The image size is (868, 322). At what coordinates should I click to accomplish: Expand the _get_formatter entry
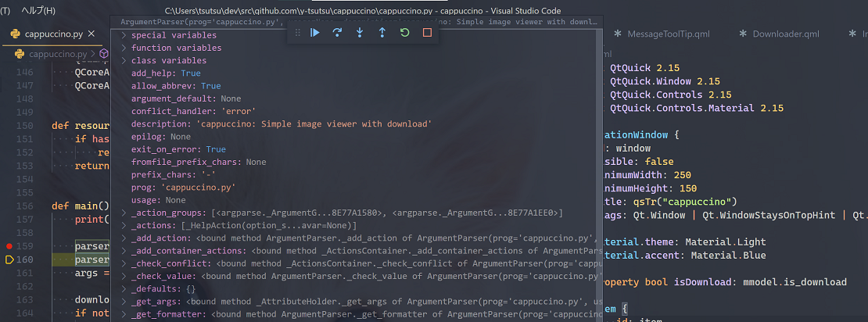point(124,314)
